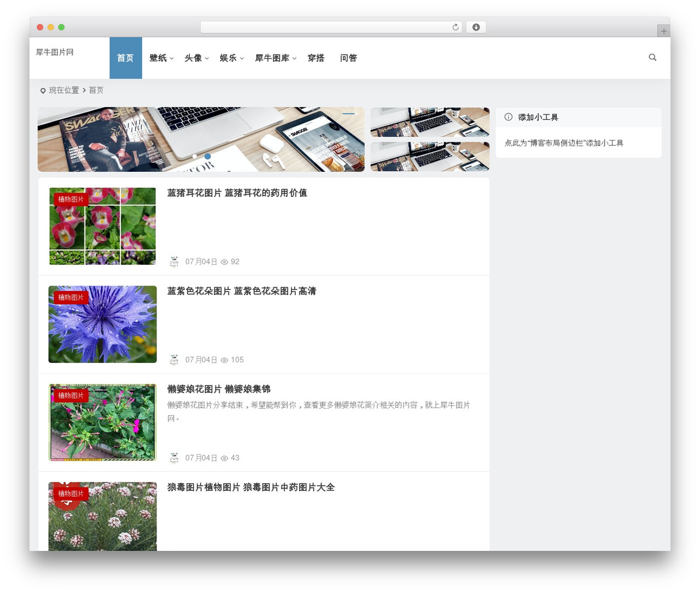Click the browser reload icon
Viewport: 700px width, 593px height.
tap(456, 27)
